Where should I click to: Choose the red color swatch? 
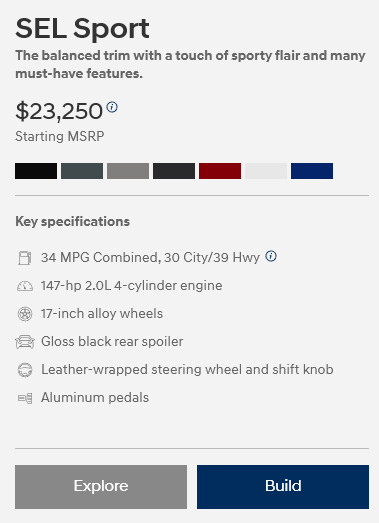click(220, 171)
